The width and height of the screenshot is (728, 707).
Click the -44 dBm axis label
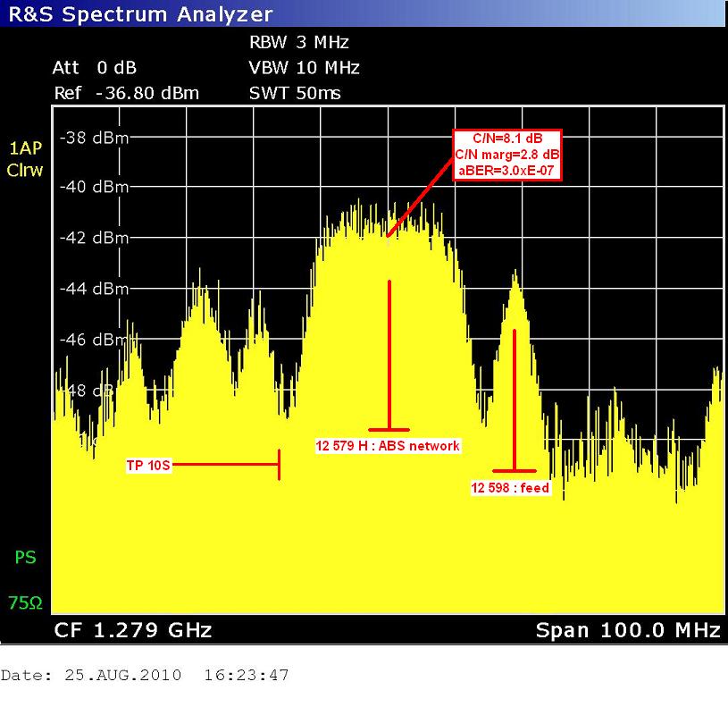(x=93, y=289)
